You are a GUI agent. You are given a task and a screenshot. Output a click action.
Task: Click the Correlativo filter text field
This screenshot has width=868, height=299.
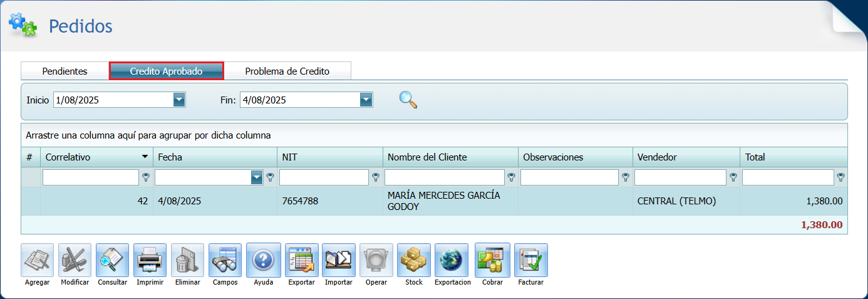91,177
